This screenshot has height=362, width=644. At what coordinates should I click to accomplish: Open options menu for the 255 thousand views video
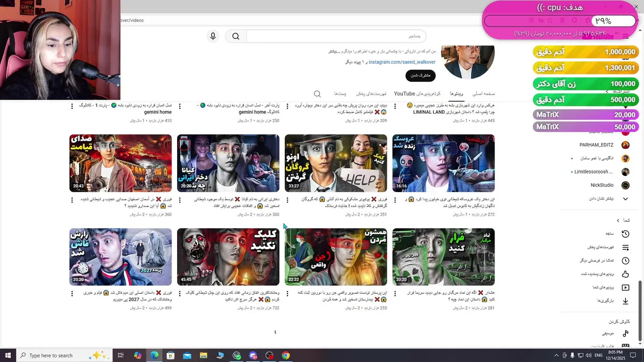pos(287,294)
